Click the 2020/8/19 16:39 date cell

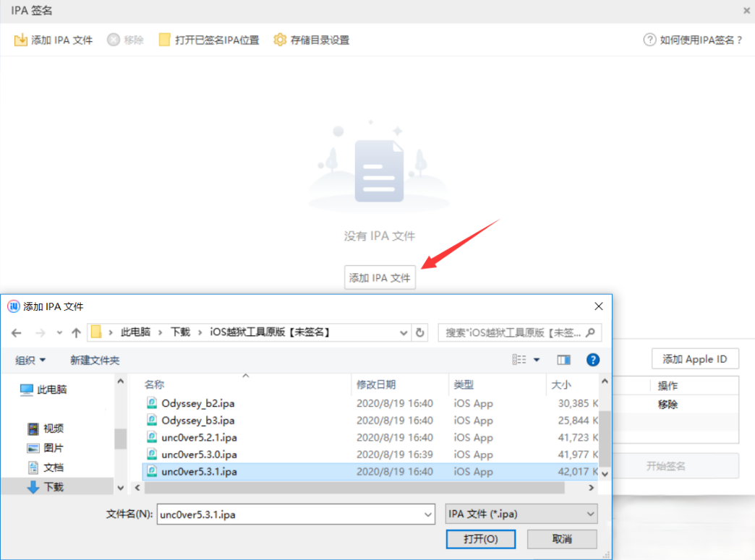tap(394, 455)
